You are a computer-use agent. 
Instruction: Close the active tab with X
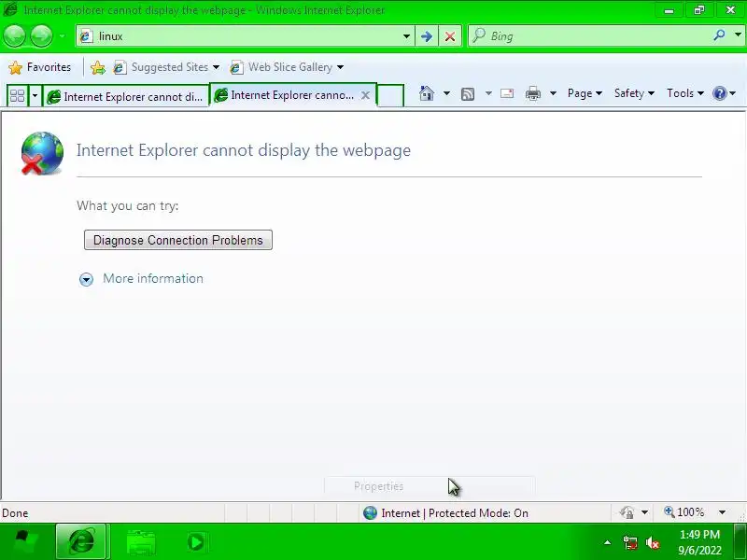click(x=365, y=95)
